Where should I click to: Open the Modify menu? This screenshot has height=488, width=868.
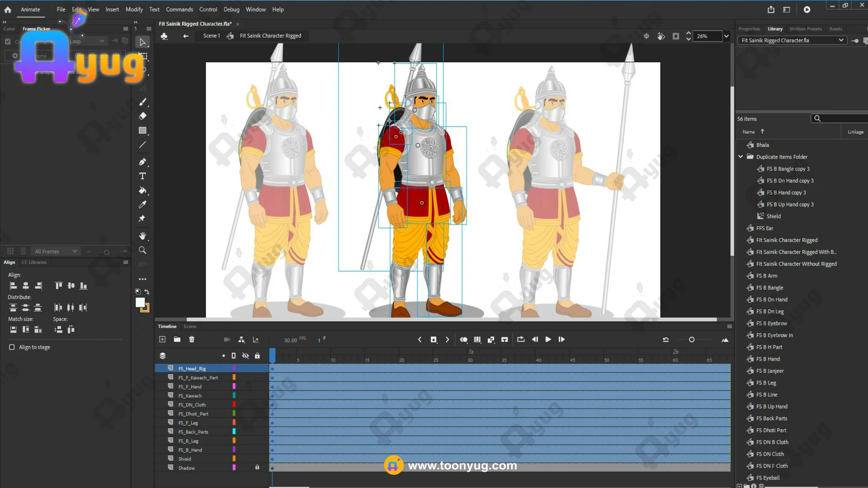pyautogui.click(x=134, y=9)
